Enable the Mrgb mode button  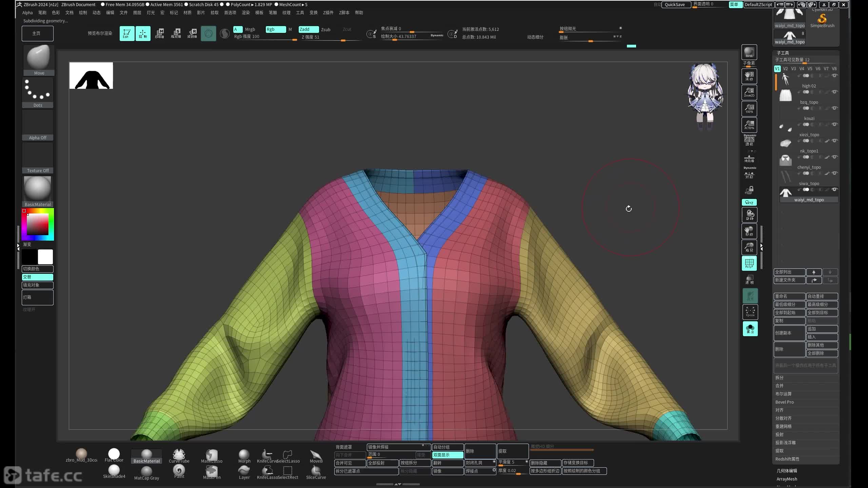[250, 29]
